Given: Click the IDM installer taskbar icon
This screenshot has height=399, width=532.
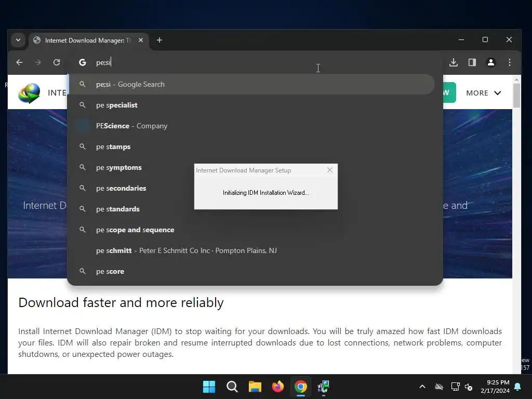Looking at the screenshot, I should 324,387.
